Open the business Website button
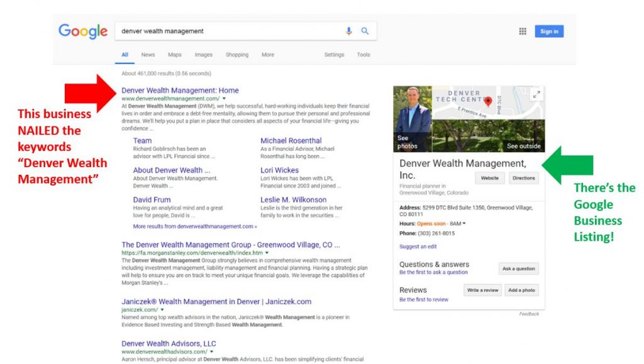This screenshot has height=364, width=644. [x=489, y=178]
